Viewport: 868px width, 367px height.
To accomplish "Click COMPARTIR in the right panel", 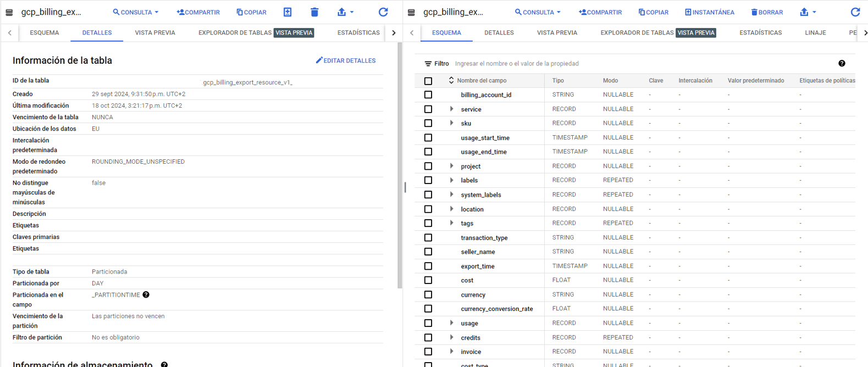I will coord(600,12).
